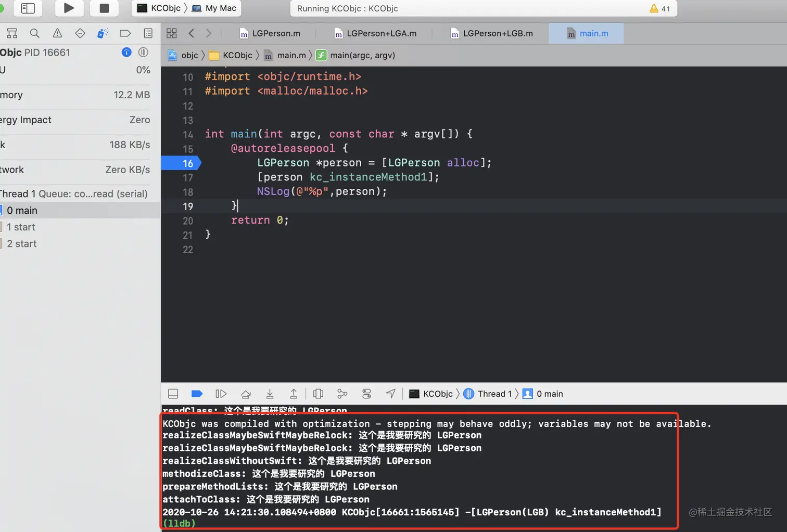Switch to the LGPerson+LGA.m tab
This screenshot has height=532, width=787.
click(375, 33)
